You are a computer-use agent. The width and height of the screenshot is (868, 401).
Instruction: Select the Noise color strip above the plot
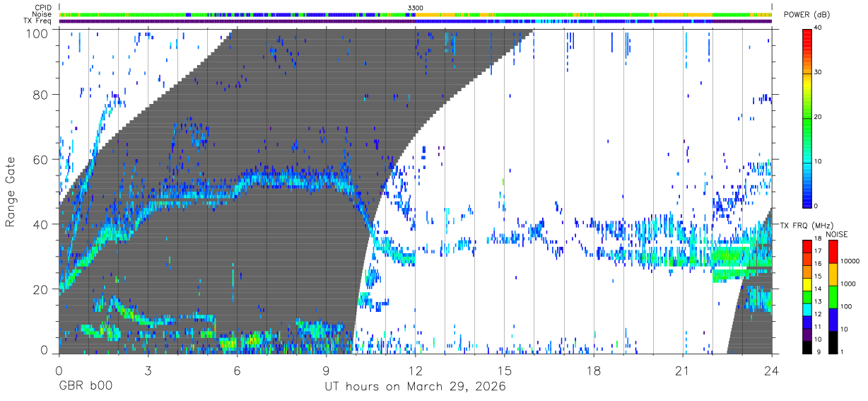[x=416, y=14]
